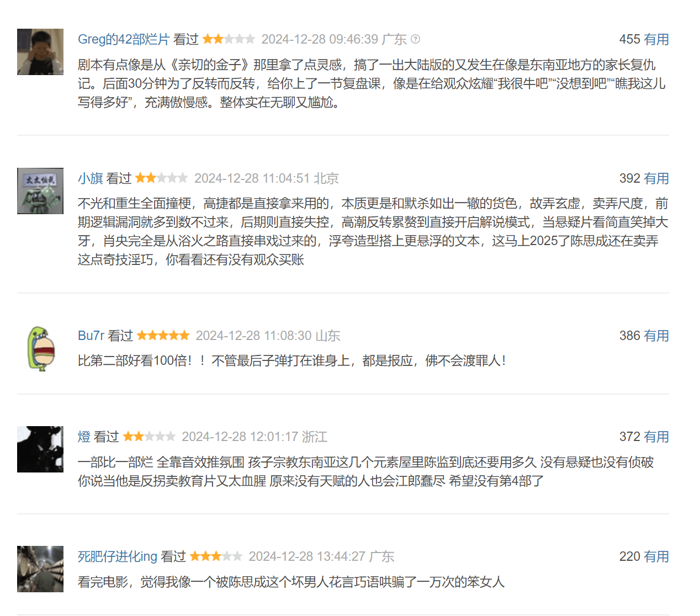Screen dimensions: 700x616
Task: Click the help icon next to 广东
Action: click(416, 39)
